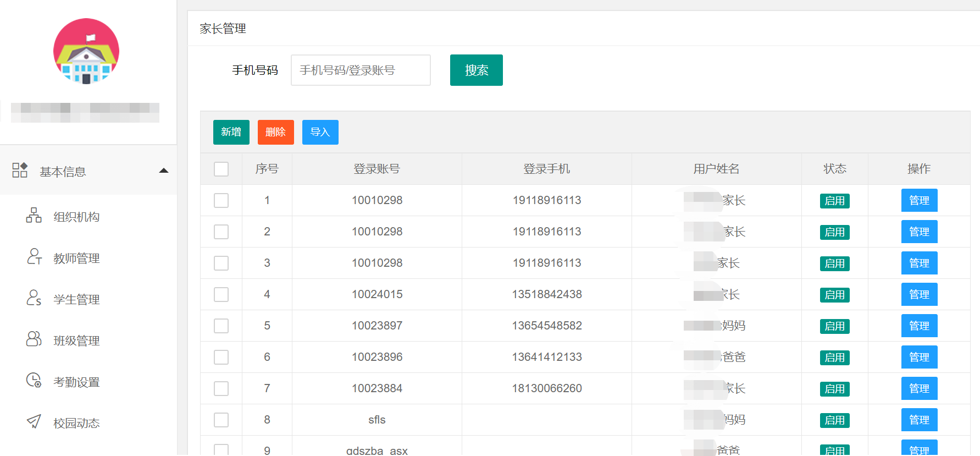980x456 pixels.
Task: Click the 基本信息 grid icon
Action: point(20,170)
